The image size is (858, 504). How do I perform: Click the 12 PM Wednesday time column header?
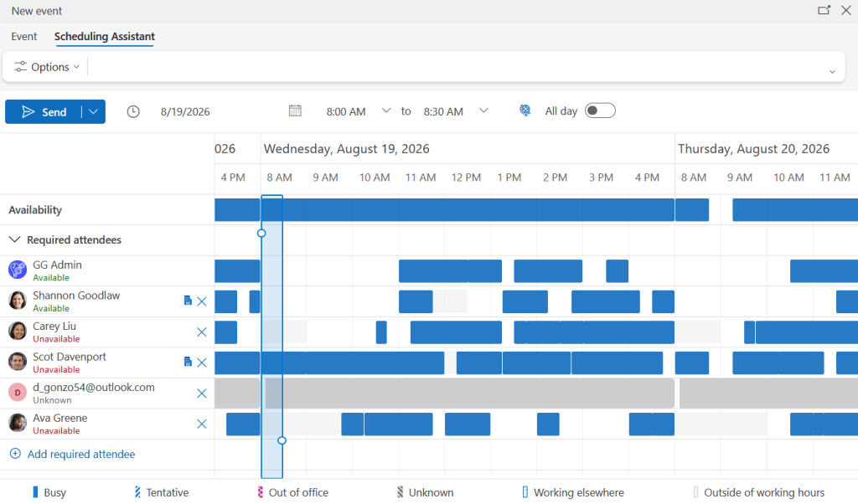(466, 177)
